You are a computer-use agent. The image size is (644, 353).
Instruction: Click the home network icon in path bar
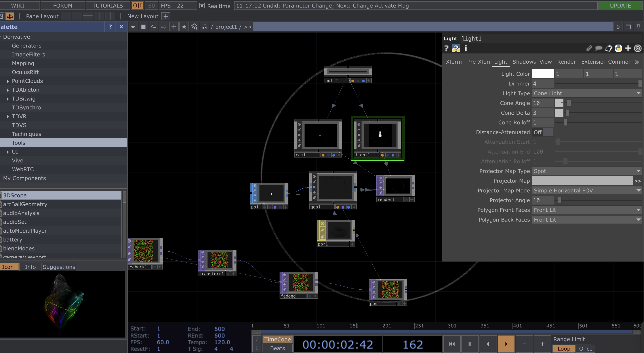point(204,27)
